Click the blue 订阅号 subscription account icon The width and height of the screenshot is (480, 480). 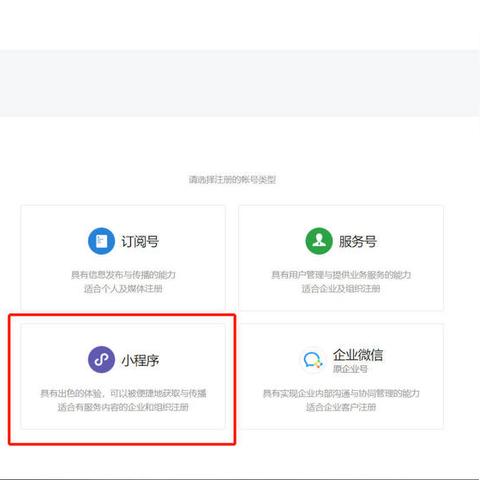pos(101,241)
